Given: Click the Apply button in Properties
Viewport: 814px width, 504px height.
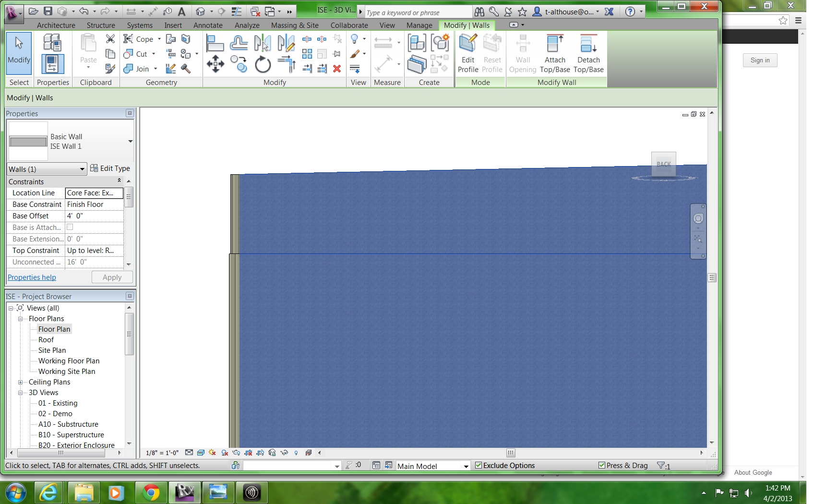Looking at the screenshot, I should click(112, 277).
